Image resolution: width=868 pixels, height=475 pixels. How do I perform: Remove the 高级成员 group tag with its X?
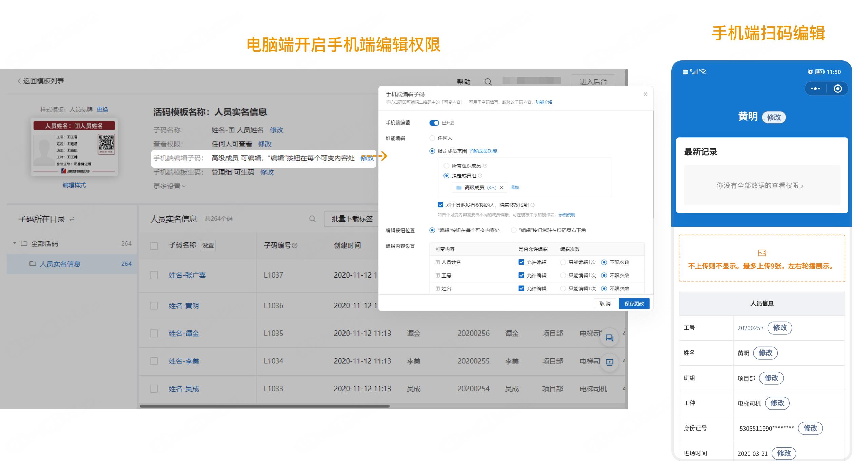502,187
